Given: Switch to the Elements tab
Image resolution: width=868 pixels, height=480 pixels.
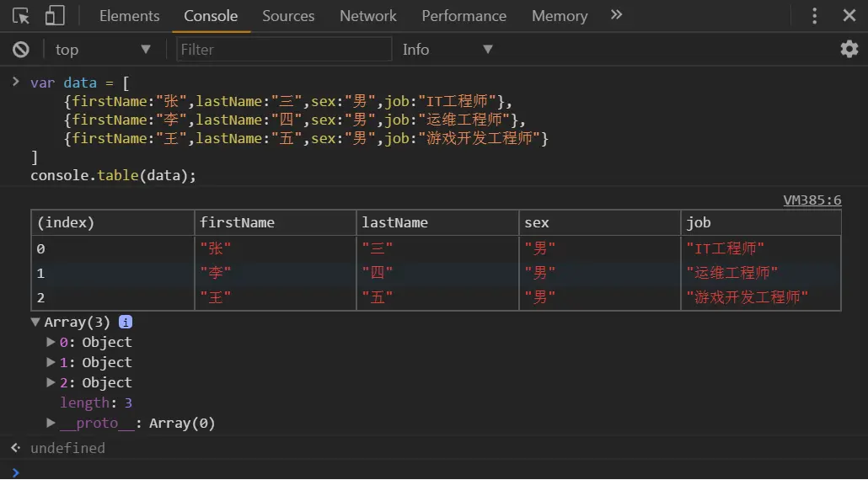Looking at the screenshot, I should (x=129, y=16).
